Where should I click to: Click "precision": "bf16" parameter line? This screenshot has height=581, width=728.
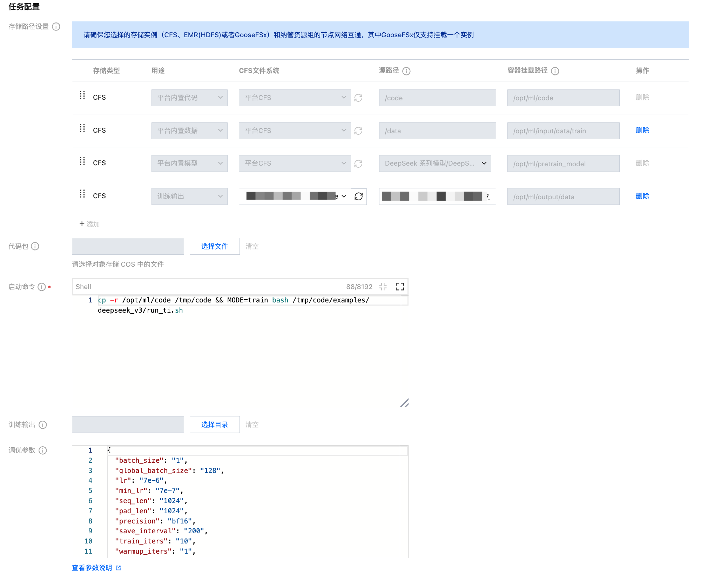tap(155, 521)
